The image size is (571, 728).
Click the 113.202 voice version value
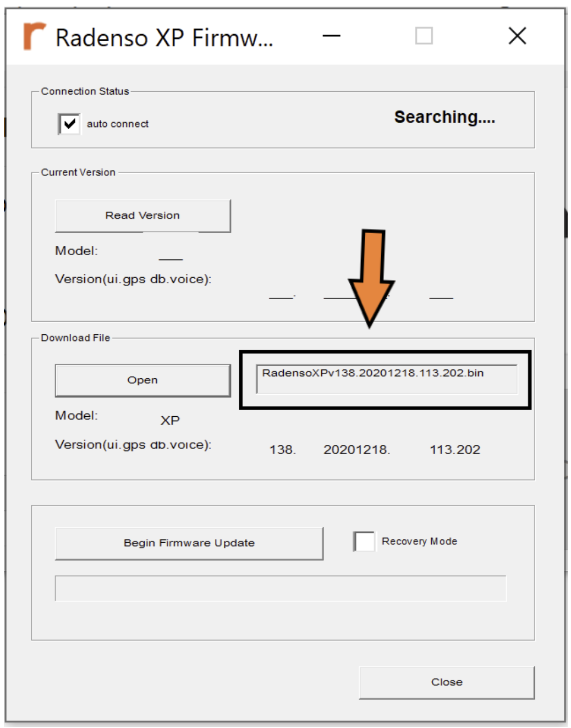click(x=455, y=450)
